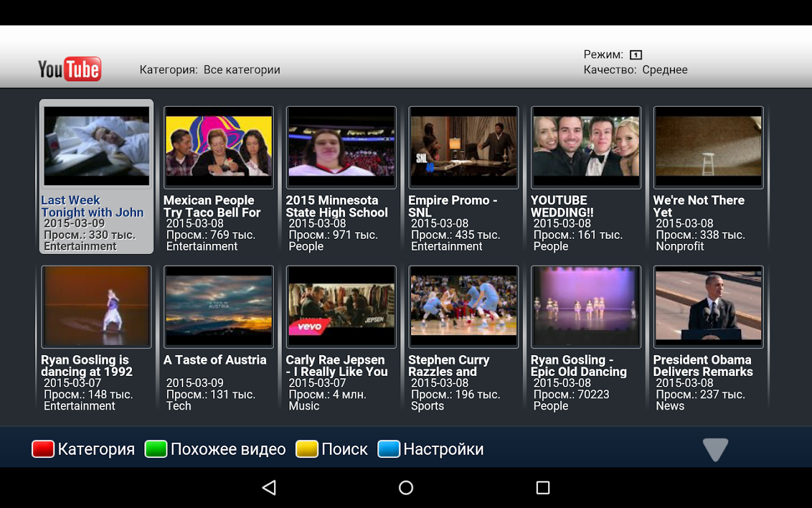Image resolution: width=812 pixels, height=508 pixels.
Task: Click the title 'YOUTUBE WEDDING!!'
Action: (562, 206)
